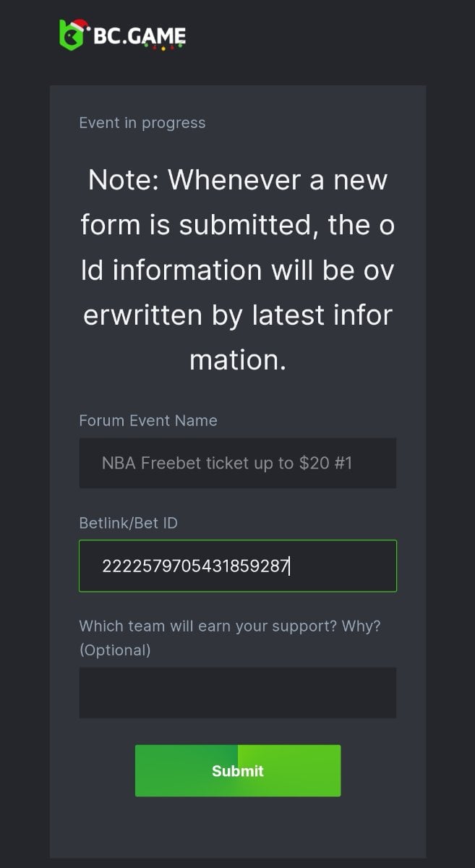The width and height of the screenshot is (475, 868).
Task: Click the "Betlink/Bet ID" label
Action: (128, 523)
